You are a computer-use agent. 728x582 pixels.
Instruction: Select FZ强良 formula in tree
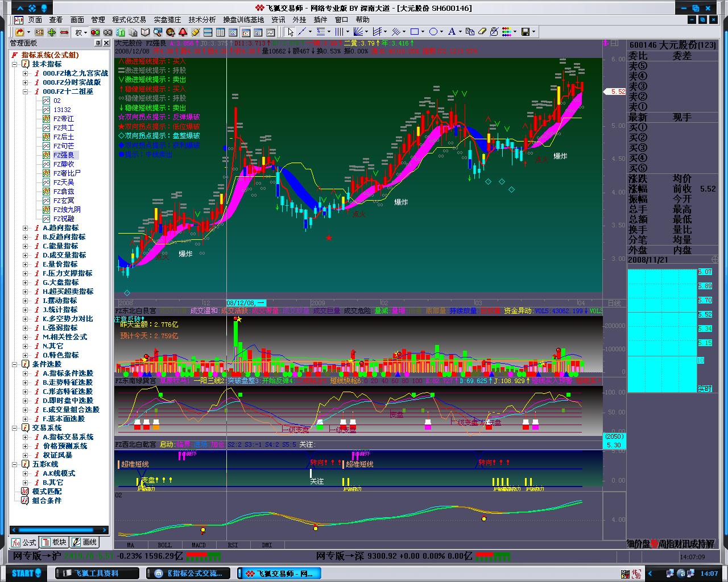click(64, 155)
